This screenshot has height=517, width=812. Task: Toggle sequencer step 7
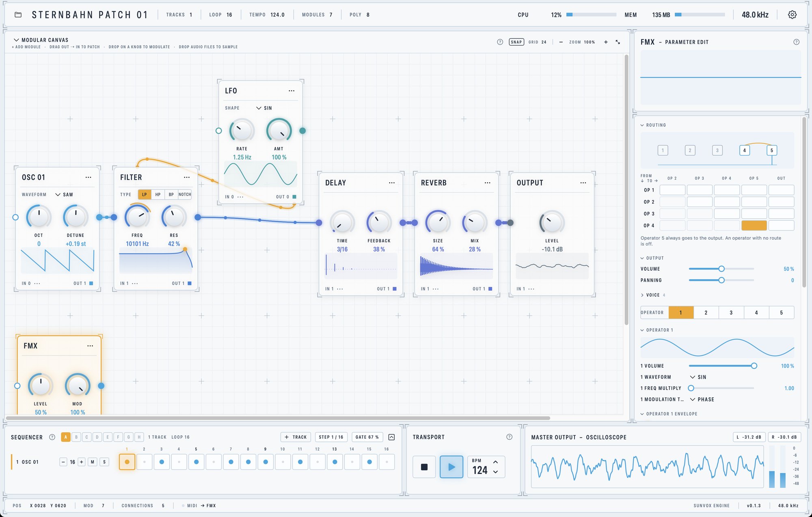point(231,462)
